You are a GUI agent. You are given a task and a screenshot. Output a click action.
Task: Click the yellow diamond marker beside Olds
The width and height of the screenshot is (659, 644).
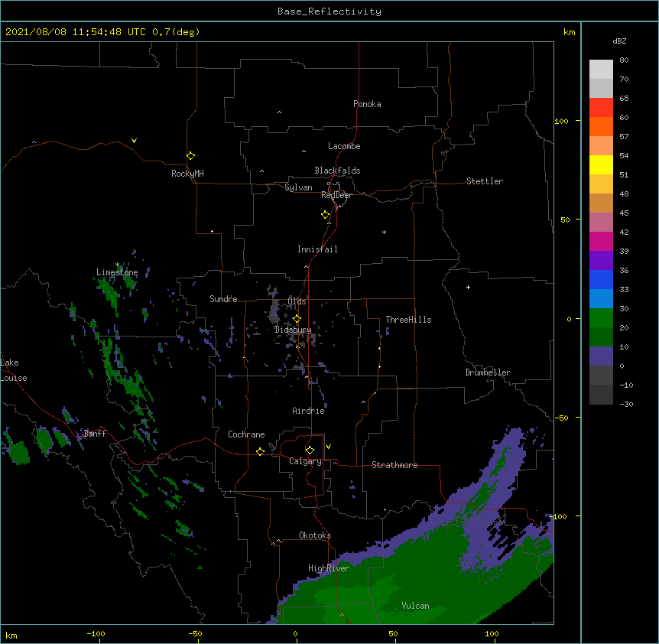click(x=297, y=319)
